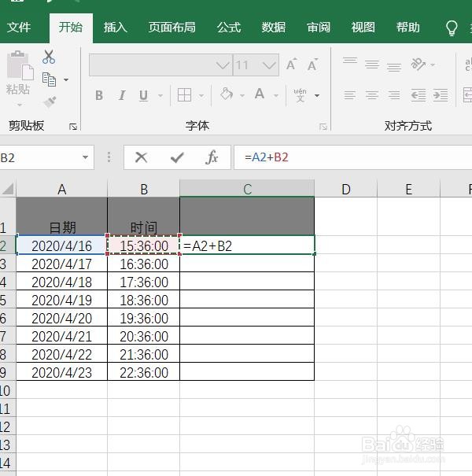Click the Font Color A icon
This screenshot has height=476, width=472.
coord(260,94)
